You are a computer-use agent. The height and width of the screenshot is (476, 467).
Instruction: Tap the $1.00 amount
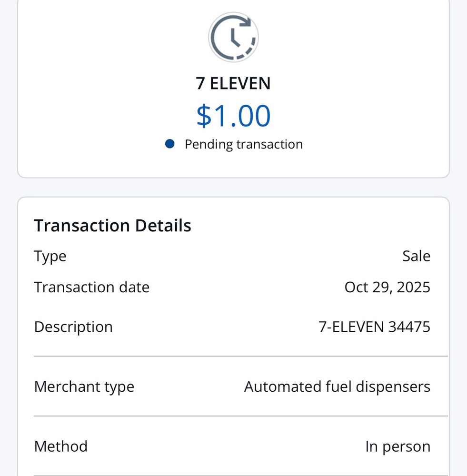233,115
